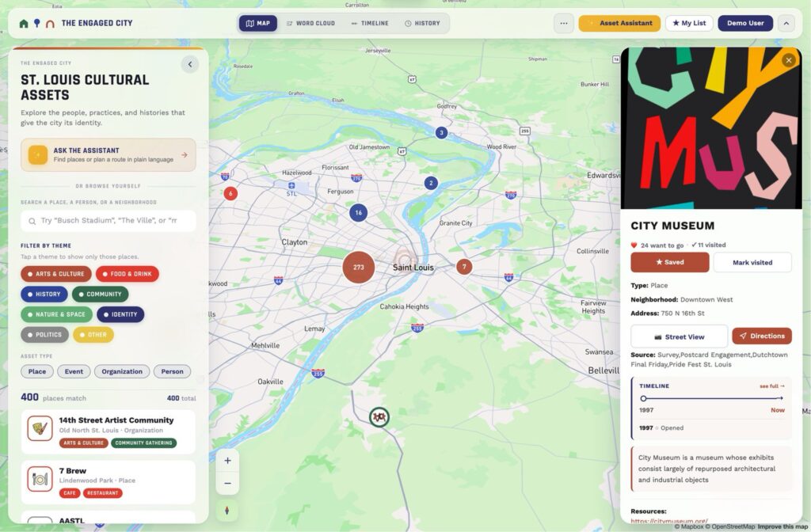
Task: Click the blue 16 cluster marker
Action: pos(359,212)
